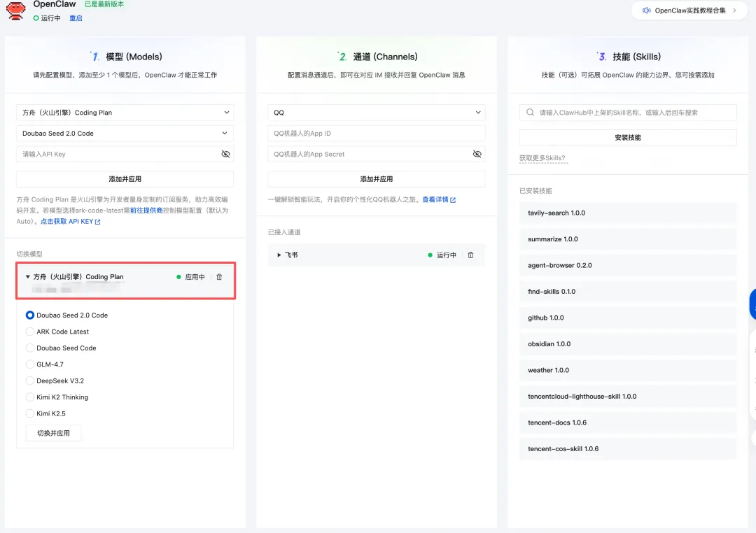Open the Doubao Seed 2.0 Code model dropdown
The width and height of the screenshot is (756, 533).
coord(125,133)
